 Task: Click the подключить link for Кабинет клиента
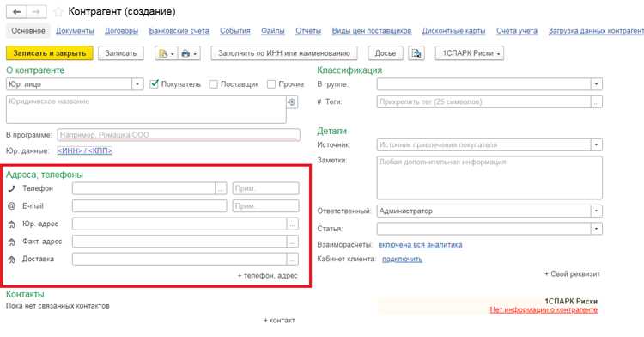click(402, 260)
